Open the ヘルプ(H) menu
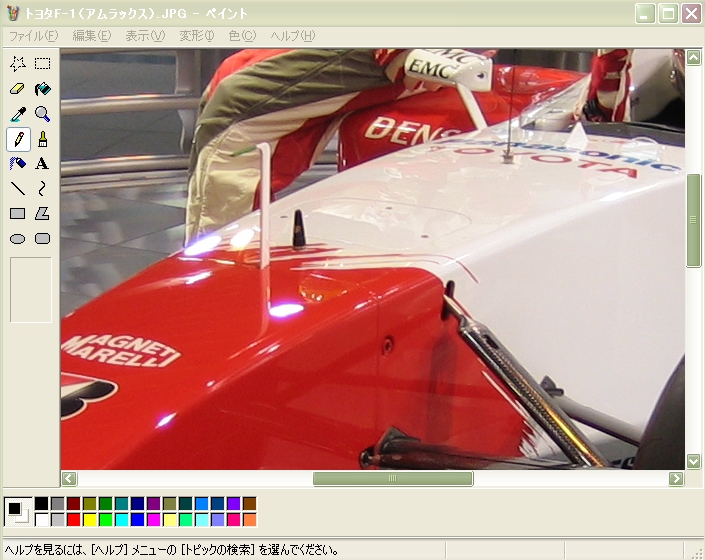705x560 pixels. [292, 36]
